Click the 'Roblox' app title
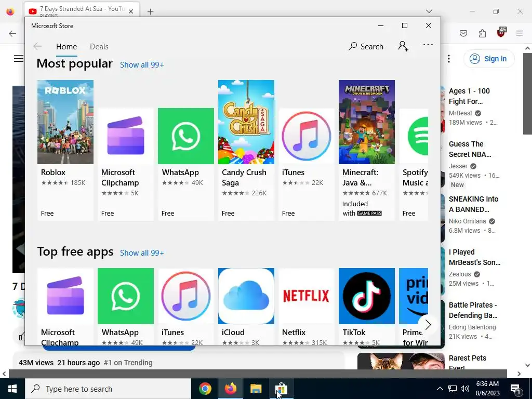Image resolution: width=532 pixels, height=399 pixels. click(x=53, y=172)
